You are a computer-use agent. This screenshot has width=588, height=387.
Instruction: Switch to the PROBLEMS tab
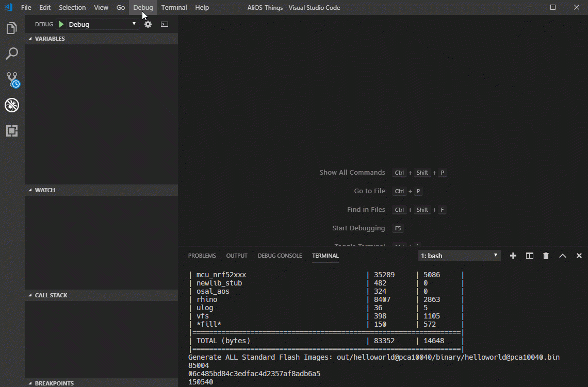202,256
